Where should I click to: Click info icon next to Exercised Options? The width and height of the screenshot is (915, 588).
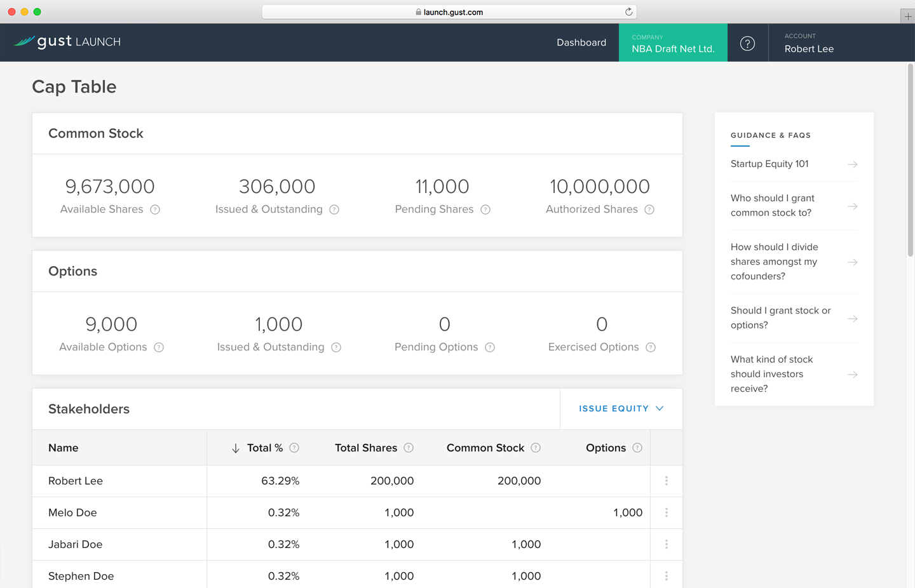pyautogui.click(x=651, y=347)
